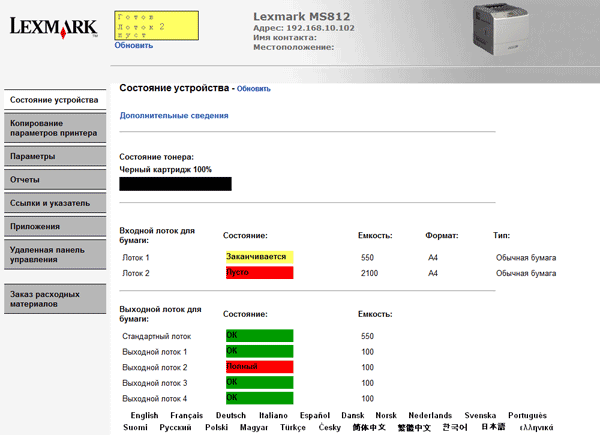600x435 pixels.
Task: Open Заказ расходных материалов sidebar item
Action: coord(55,299)
